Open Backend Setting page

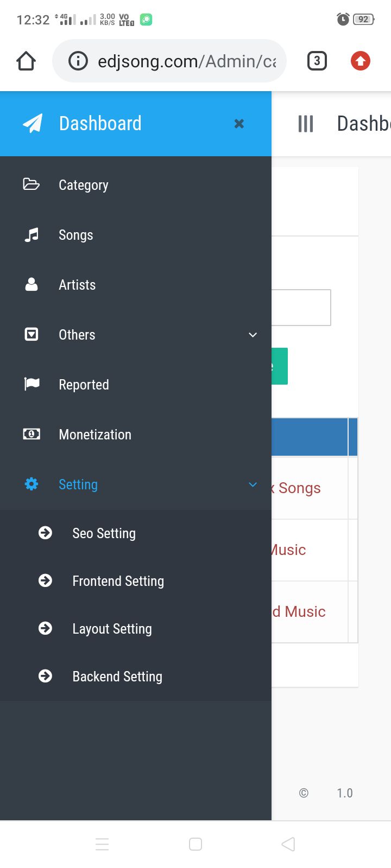(117, 676)
